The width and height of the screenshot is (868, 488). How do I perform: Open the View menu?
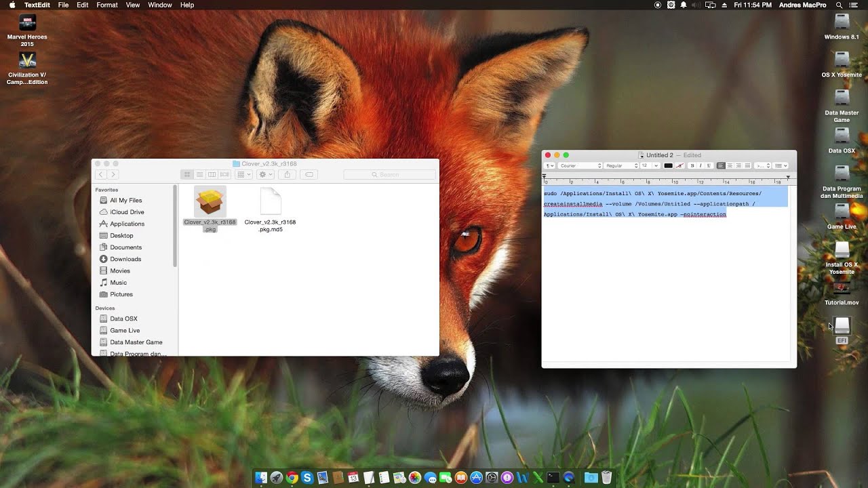(133, 5)
